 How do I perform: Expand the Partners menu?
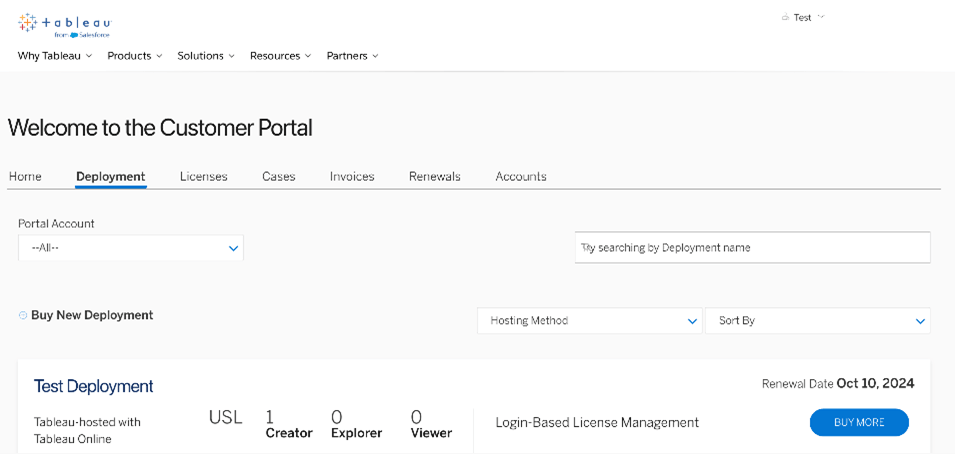(x=352, y=56)
